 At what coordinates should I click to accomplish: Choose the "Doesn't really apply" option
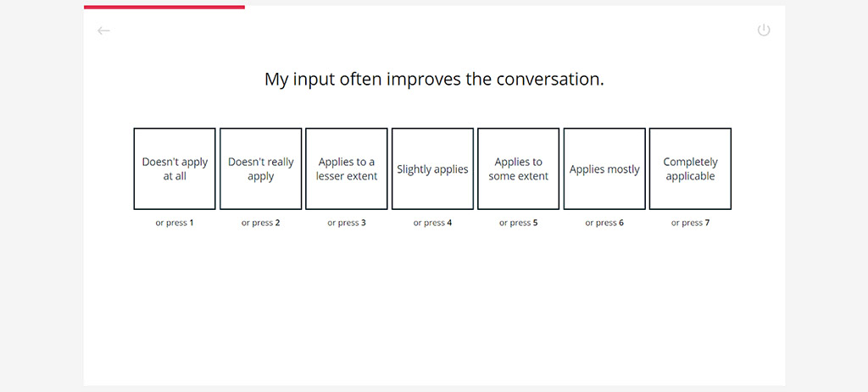coord(261,168)
